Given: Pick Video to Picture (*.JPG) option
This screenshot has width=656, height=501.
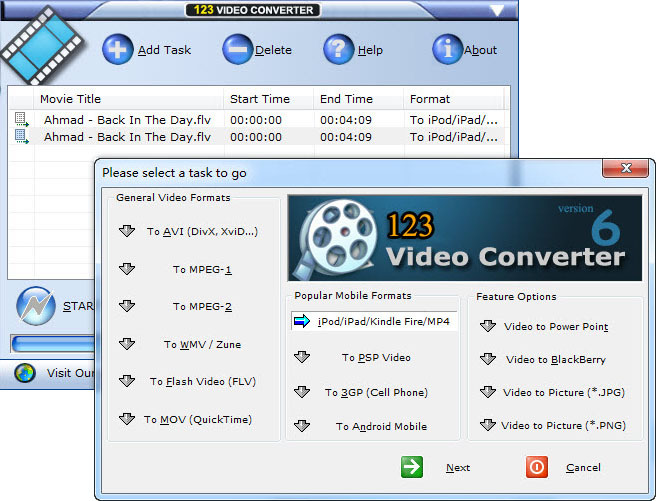Looking at the screenshot, I should 564,393.
